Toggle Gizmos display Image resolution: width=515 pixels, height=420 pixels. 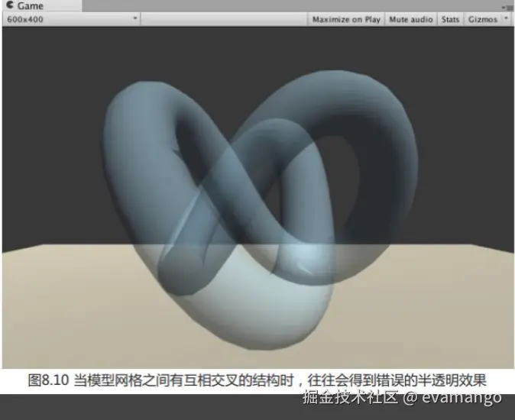point(482,19)
